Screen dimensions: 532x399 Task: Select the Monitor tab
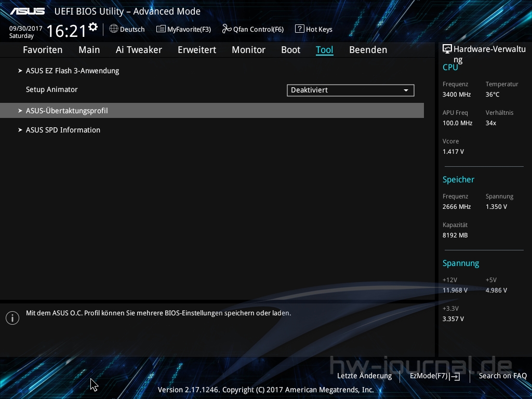pyautogui.click(x=249, y=50)
